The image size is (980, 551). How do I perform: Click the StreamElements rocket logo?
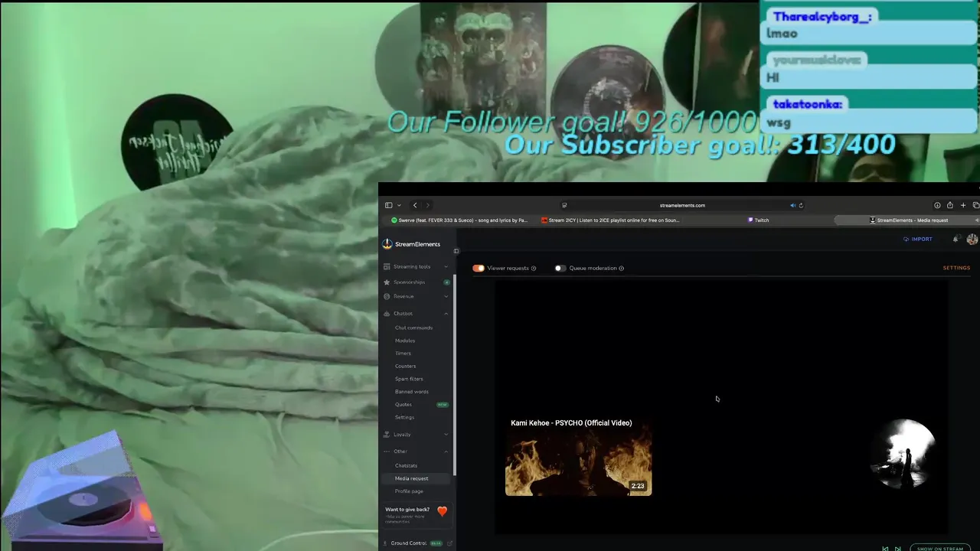[x=387, y=244]
